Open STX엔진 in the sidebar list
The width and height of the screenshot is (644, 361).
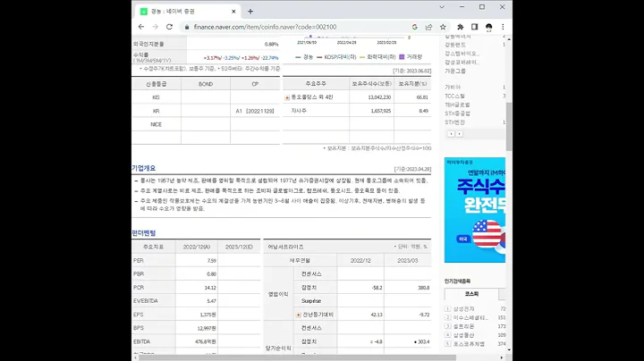pyautogui.click(x=454, y=122)
